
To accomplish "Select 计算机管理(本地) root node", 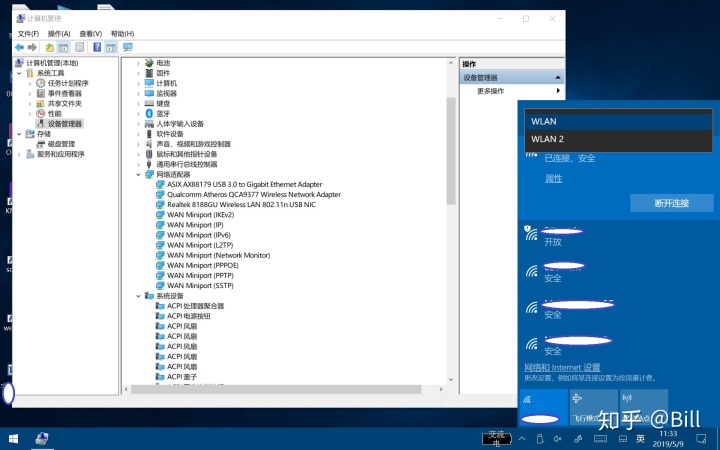I will [52, 63].
